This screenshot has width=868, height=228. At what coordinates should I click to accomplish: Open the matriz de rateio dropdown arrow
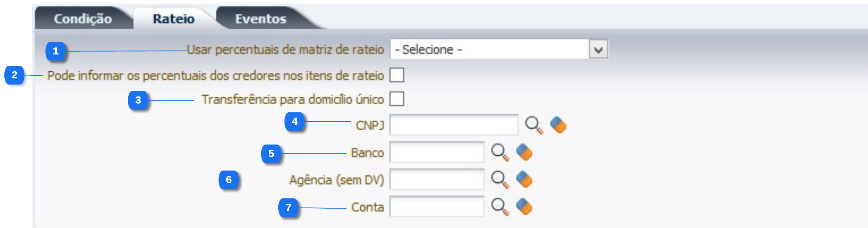(x=598, y=49)
